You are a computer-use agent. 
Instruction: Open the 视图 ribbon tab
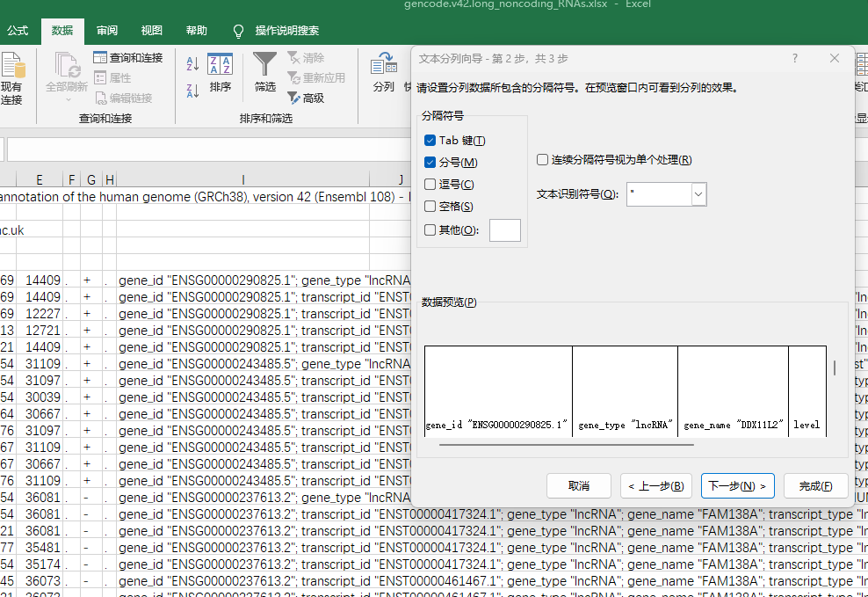tap(151, 29)
